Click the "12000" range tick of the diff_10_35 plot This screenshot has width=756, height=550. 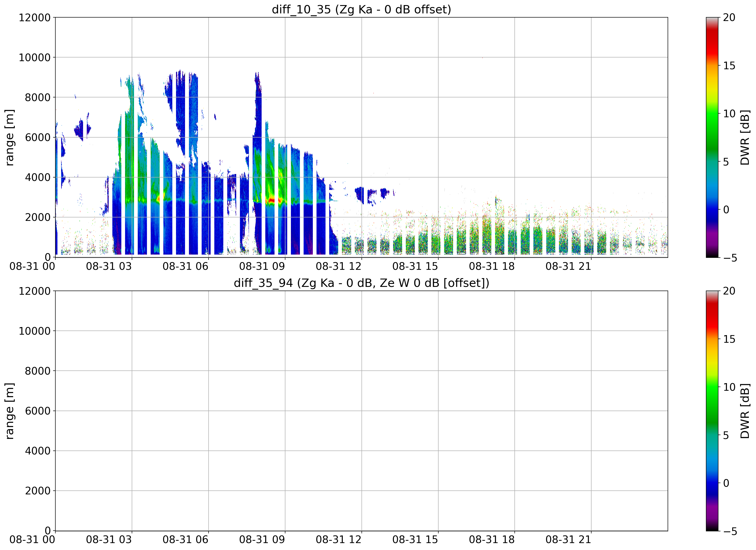[35, 17]
